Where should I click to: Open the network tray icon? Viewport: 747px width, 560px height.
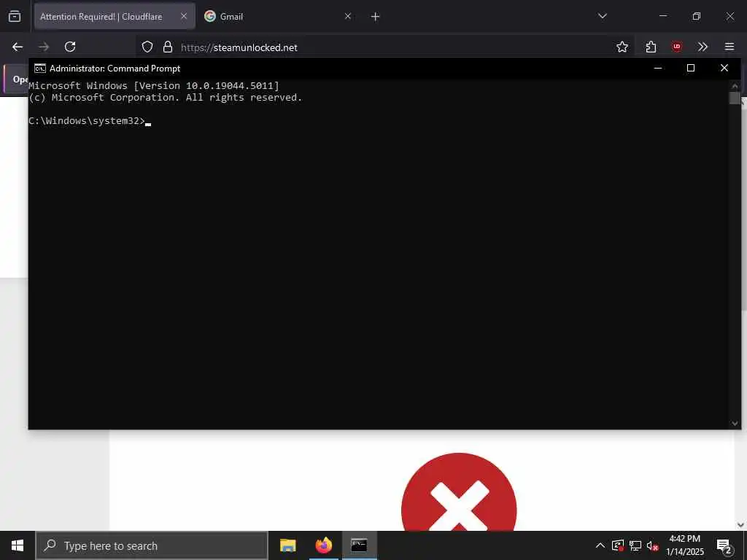(x=635, y=545)
